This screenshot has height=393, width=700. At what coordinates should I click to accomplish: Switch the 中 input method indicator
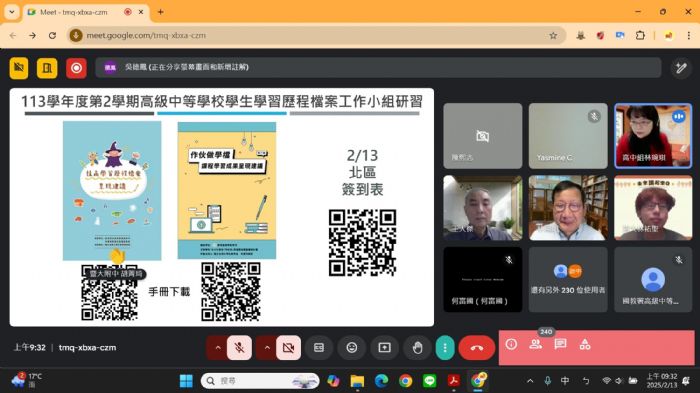click(x=565, y=381)
